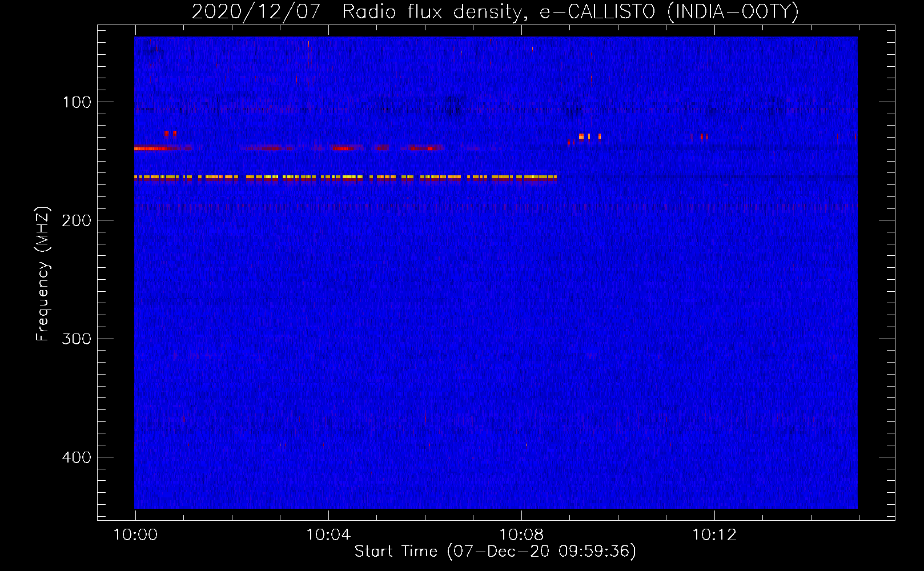Click the 400 frequency axis label

point(77,457)
